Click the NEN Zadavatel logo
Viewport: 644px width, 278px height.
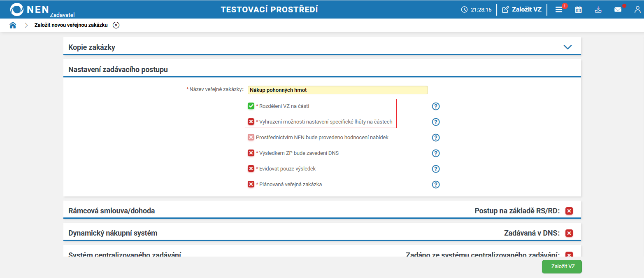[31, 8]
